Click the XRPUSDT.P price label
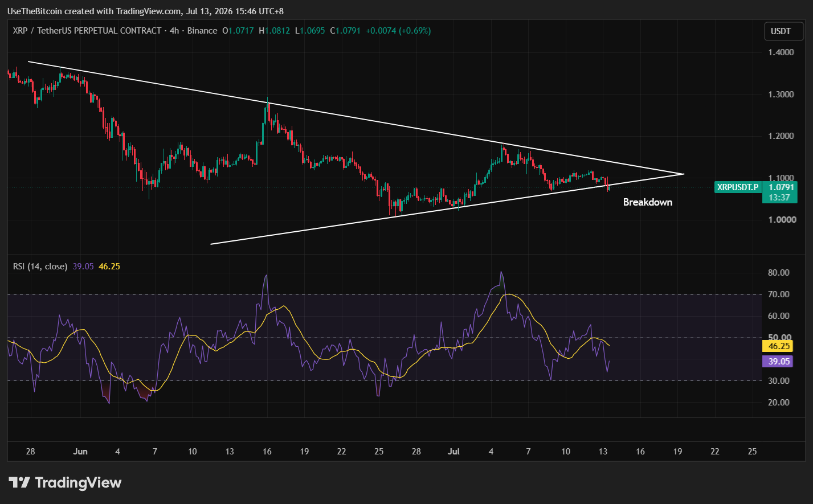Image resolution: width=813 pixels, height=504 pixels. (x=738, y=187)
